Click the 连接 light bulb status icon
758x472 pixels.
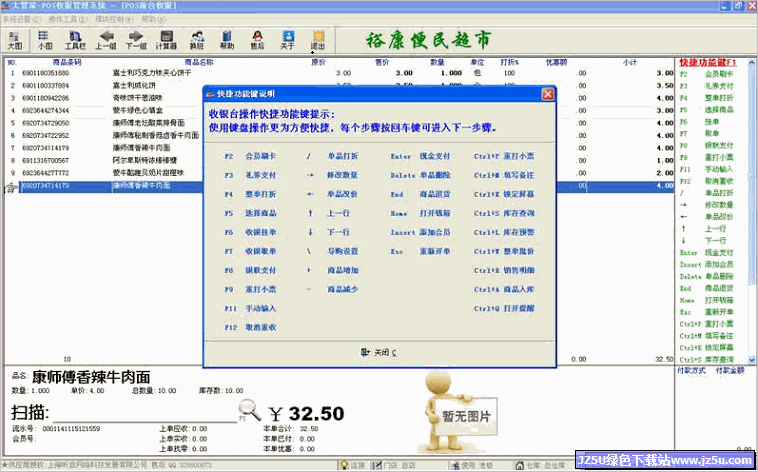point(344,465)
